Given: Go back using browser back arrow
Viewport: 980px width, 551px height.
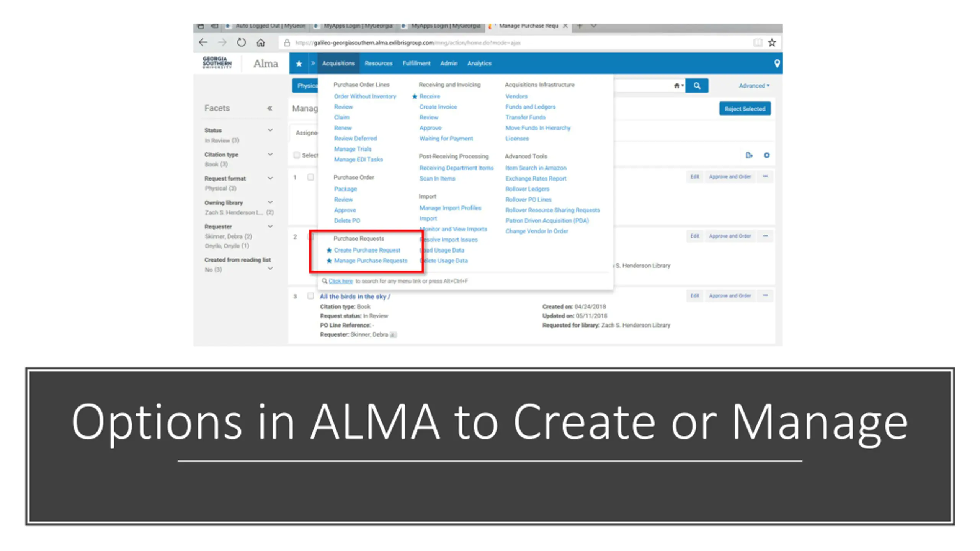Looking at the screenshot, I should tap(203, 42).
